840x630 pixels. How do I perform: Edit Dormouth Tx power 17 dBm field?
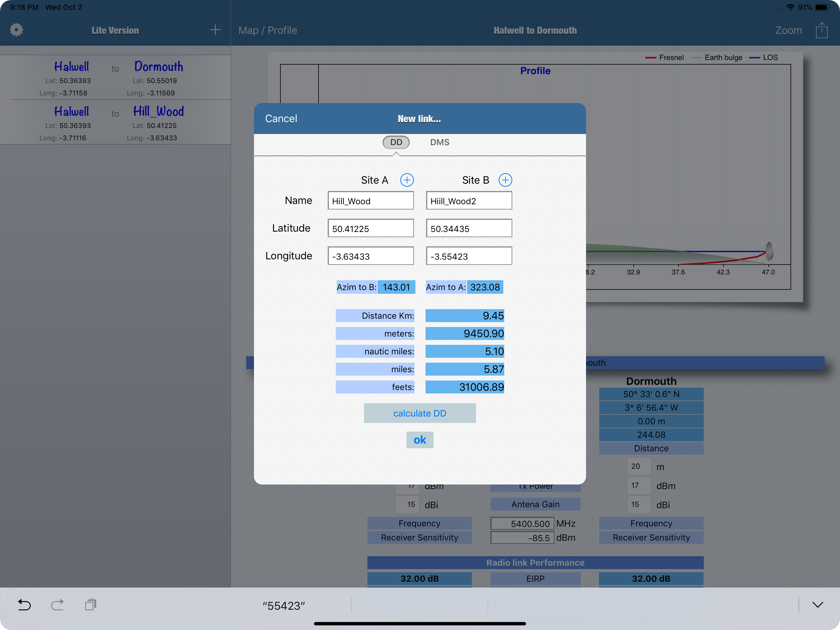639,485
